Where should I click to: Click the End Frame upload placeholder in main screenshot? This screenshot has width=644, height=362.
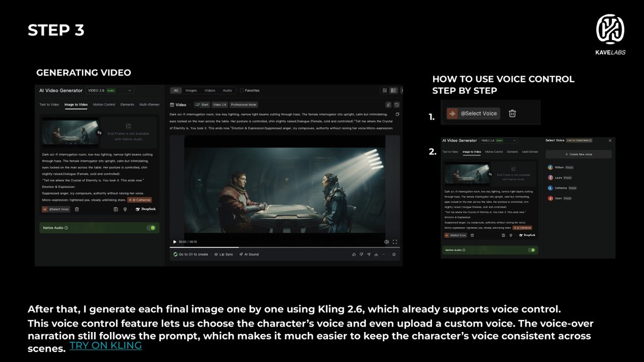(129, 132)
